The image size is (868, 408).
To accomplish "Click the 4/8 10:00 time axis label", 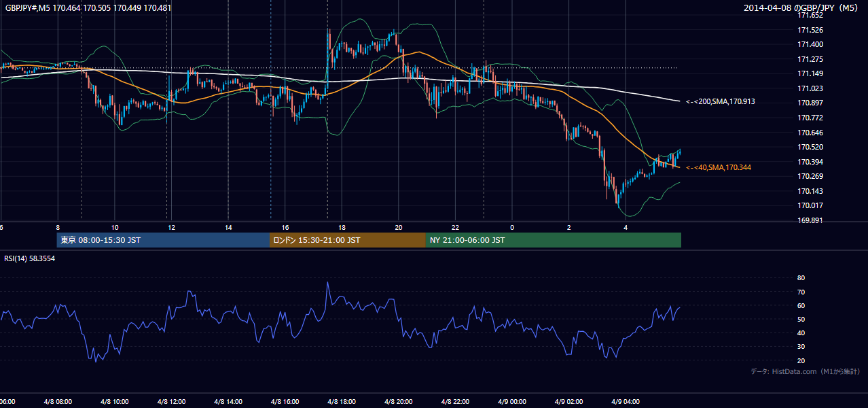I will coord(115,401).
